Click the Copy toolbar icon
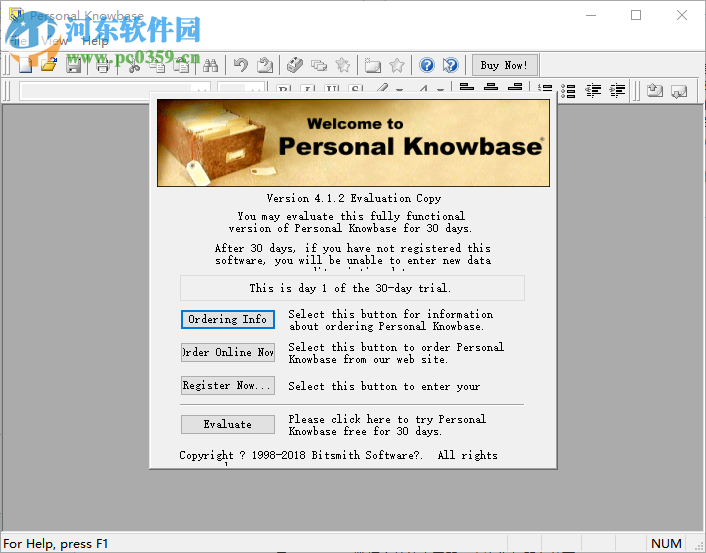Screen dimensions: 706x553 click(x=158, y=66)
